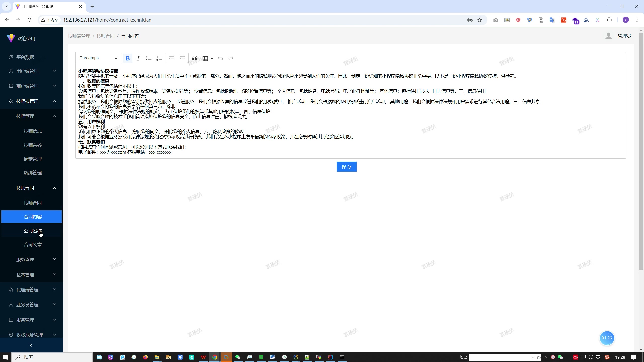Click the 不安全 site security indicator
The width and height of the screenshot is (644, 362).
[50, 20]
